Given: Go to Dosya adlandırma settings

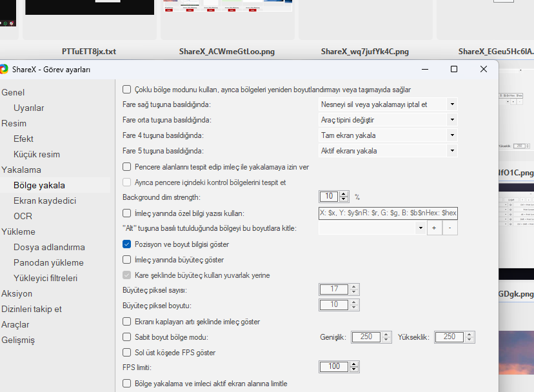Looking at the screenshot, I should tap(49, 247).
